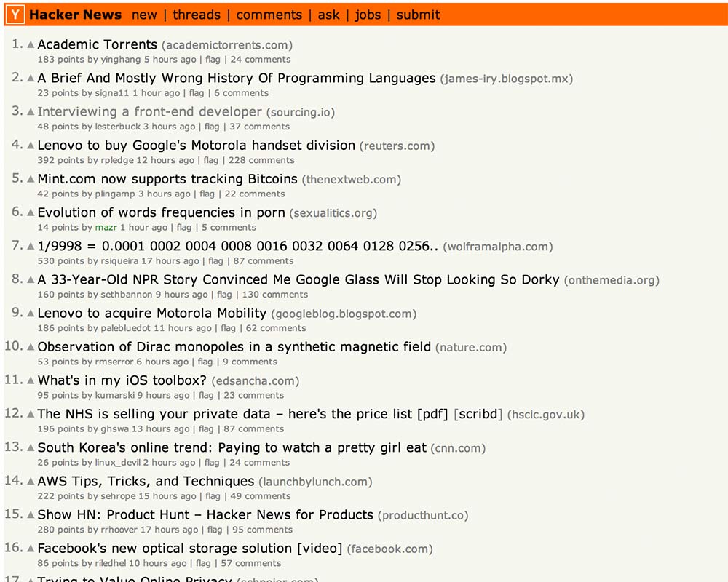View the 130 comments on NPR story

coord(275,294)
